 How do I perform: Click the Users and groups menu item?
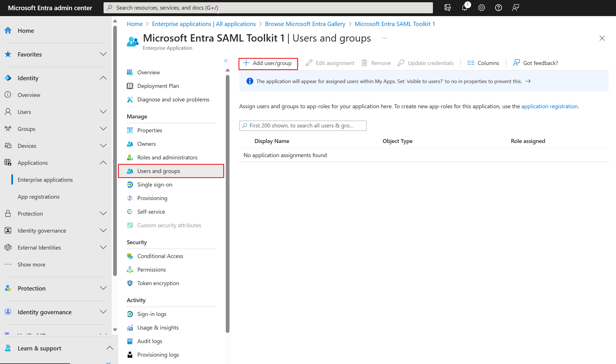(x=158, y=170)
